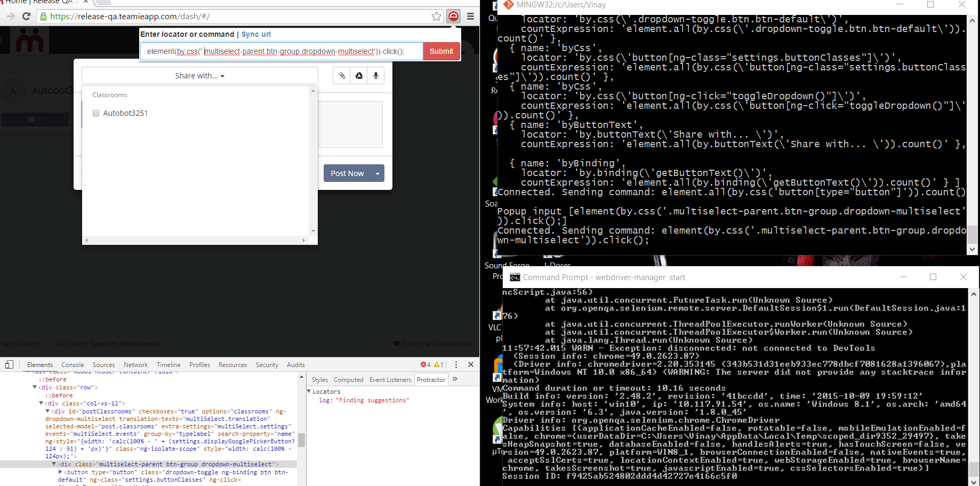Click the green padlock security icon

[x=44, y=17]
